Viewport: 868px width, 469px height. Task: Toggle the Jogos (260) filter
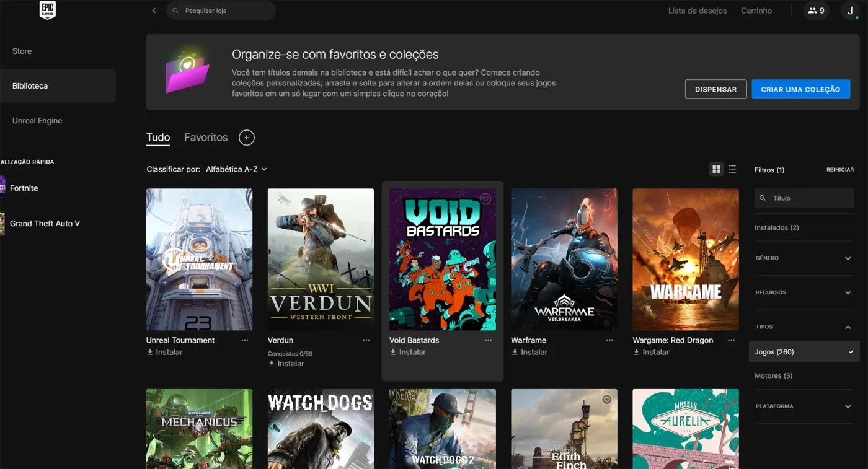804,352
